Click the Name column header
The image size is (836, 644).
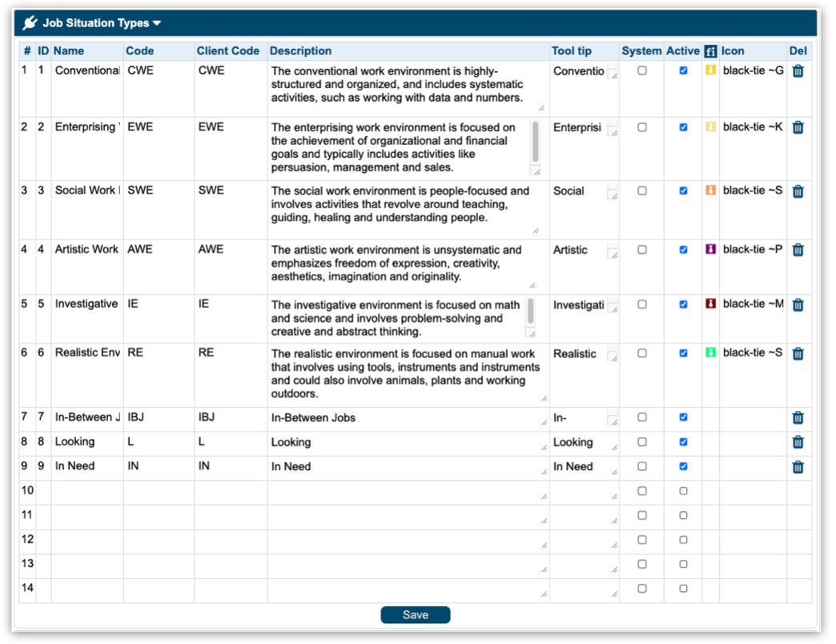(x=69, y=51)
